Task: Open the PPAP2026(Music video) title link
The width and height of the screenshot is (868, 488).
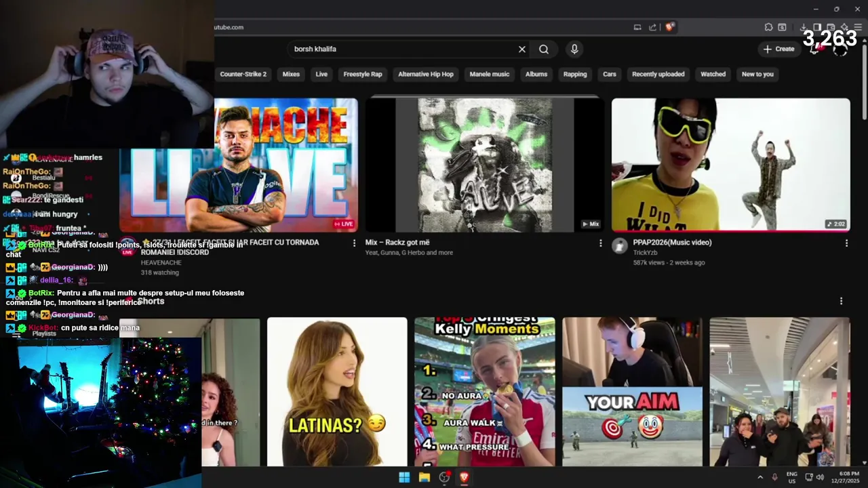Action: click(x=672, y=242)
